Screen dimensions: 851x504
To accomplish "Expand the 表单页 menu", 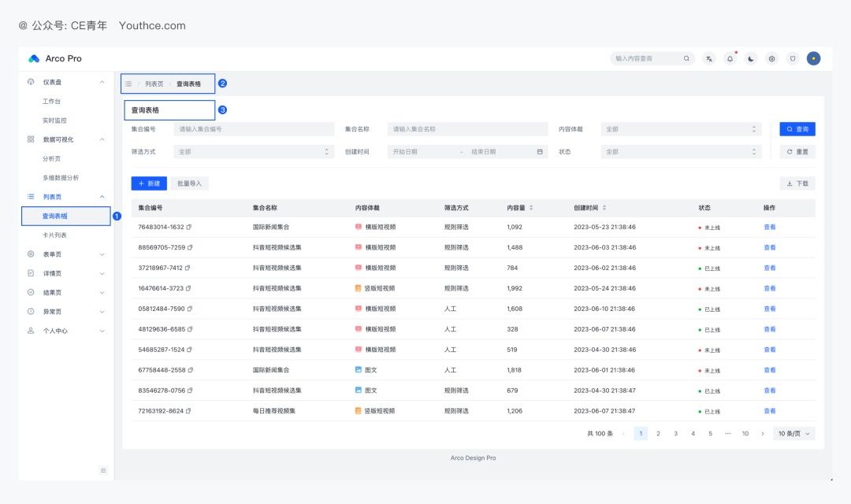I will click(65, 254).
